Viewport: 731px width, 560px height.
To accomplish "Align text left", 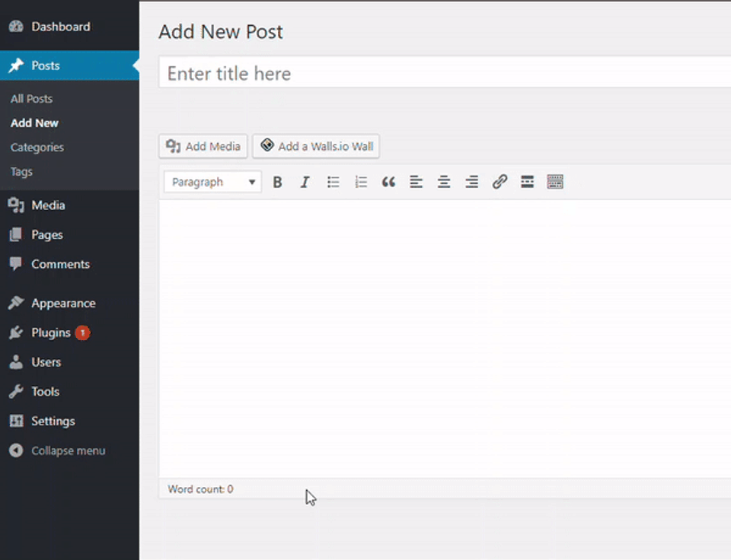I will 416,182.
